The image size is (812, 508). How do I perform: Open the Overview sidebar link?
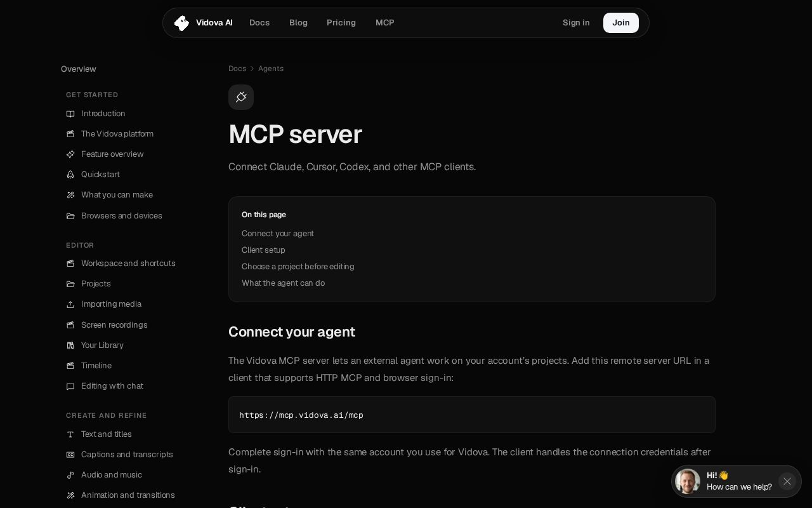[x=79, y=69]
